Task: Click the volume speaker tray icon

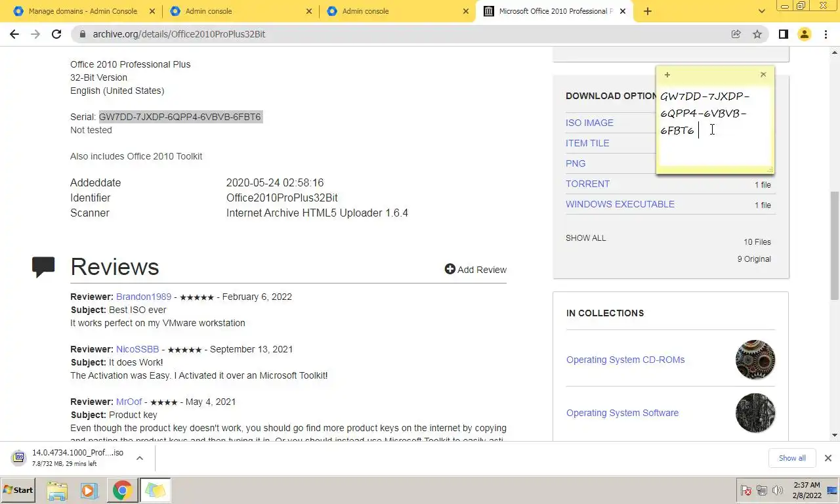Action: pos(778,490)
